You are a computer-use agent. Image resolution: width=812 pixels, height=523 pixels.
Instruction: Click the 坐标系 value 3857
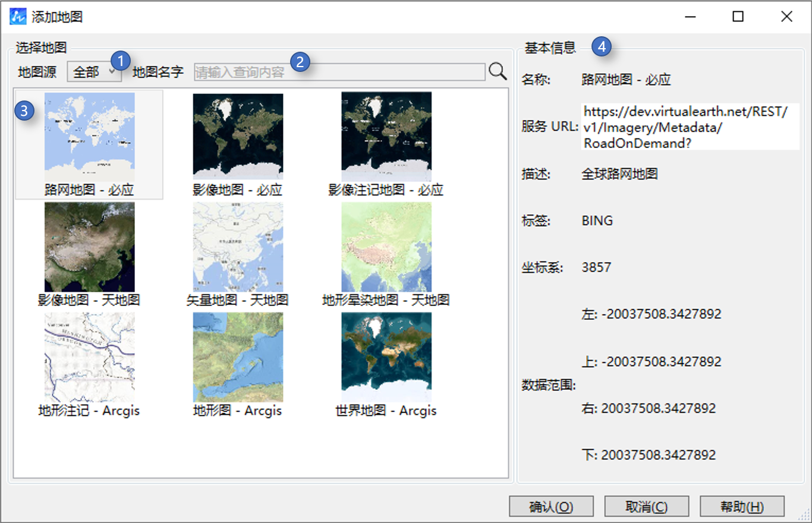(x=597, y=267)
